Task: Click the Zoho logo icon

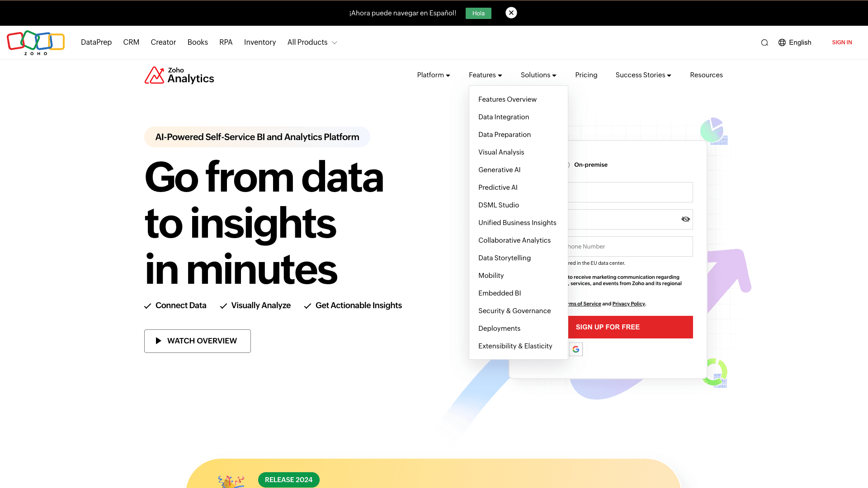Action: point(36,42)
